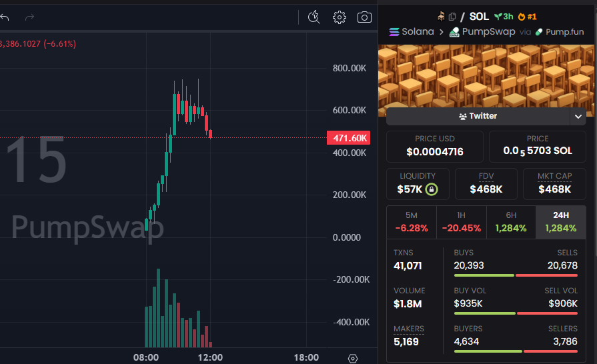The height and width of the screenshot is (364, 597).
Task: Click the Pump.fun pill icon
Action: coord(539,32)
